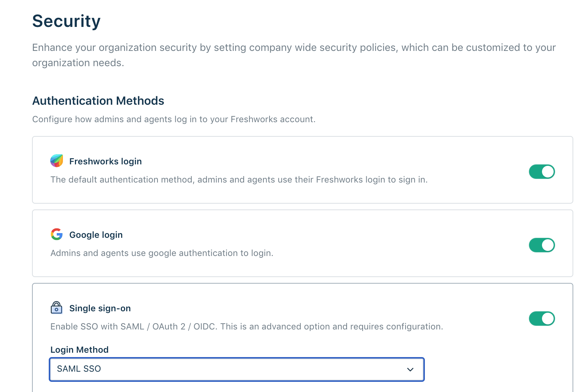Click the Login Method label

pyautogui.click(x=80, y=350)
